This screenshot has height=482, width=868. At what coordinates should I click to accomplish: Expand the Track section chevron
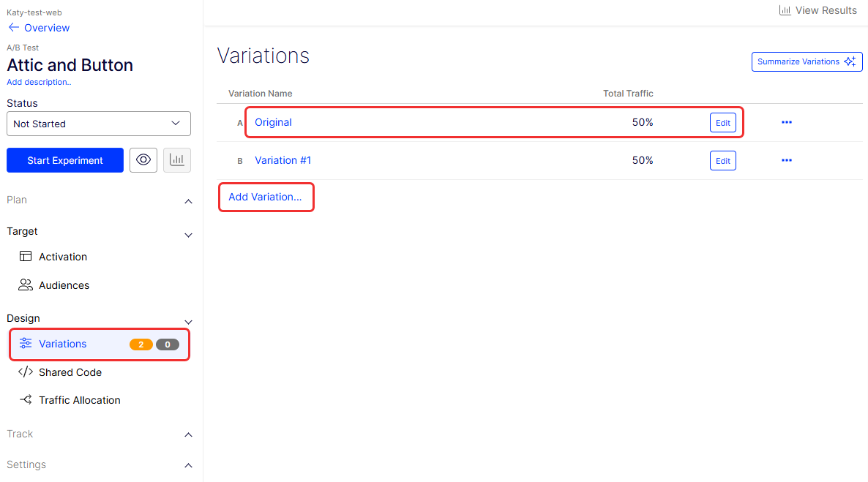[x=188, y=434]
